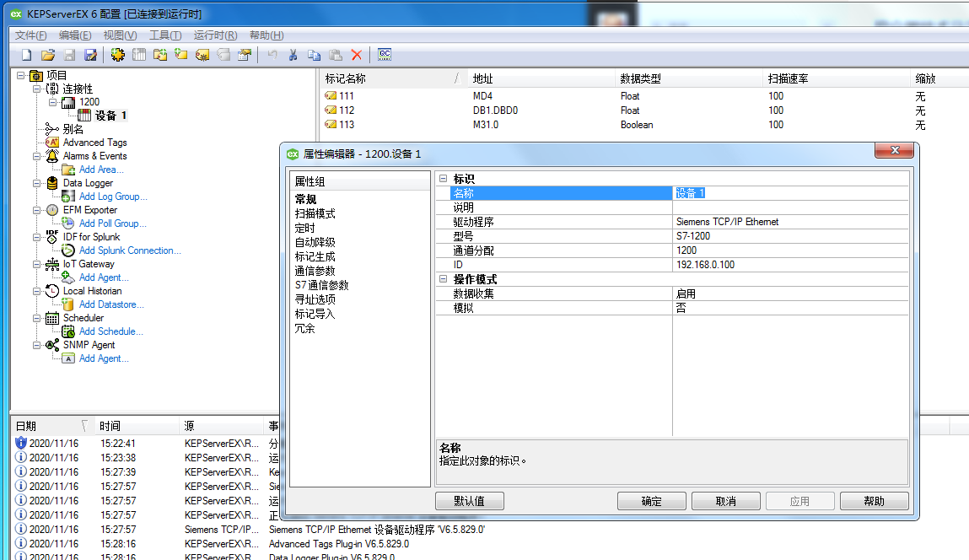Click the Save As toolbar icon
Image resolution: width=969 pixels, height=560 pixels.
pyautogui.click(x=90, y=55)
